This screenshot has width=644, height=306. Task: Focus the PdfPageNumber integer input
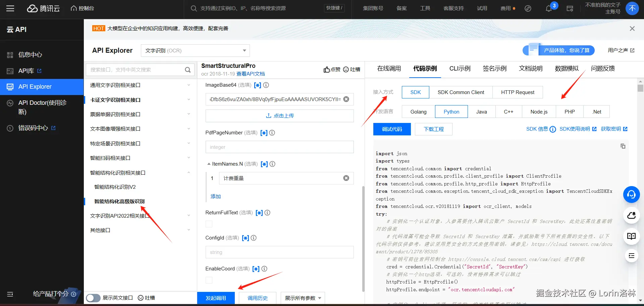coord(279,147)
